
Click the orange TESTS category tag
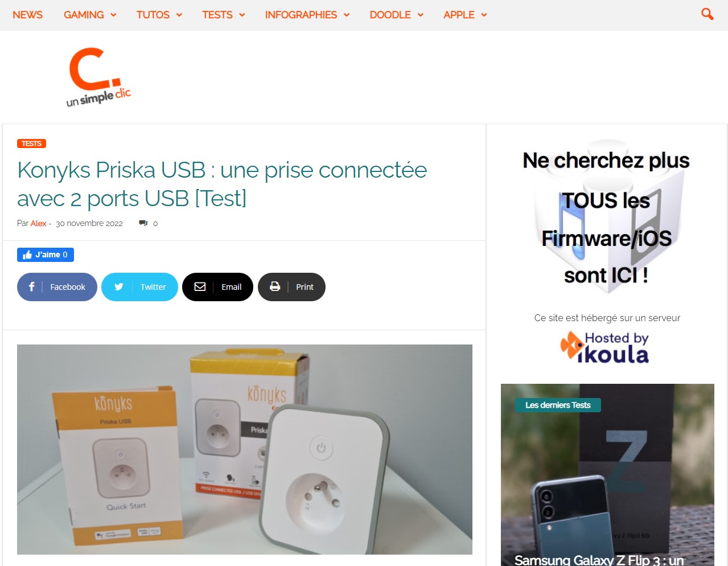[31, 143]
